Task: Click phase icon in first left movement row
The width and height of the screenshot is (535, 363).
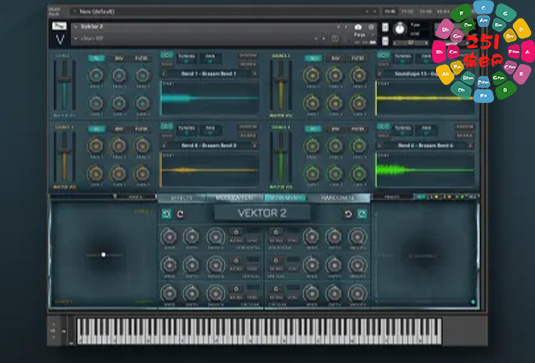Action: point(236,232)
